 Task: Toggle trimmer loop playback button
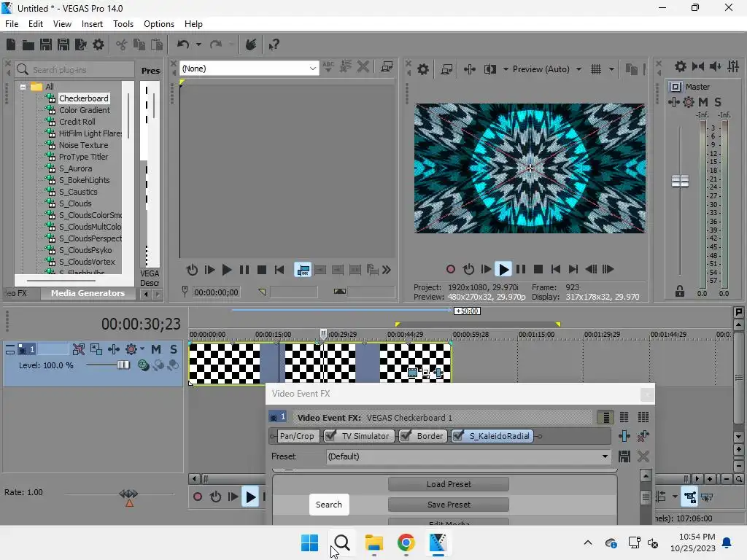pos(192,270)
